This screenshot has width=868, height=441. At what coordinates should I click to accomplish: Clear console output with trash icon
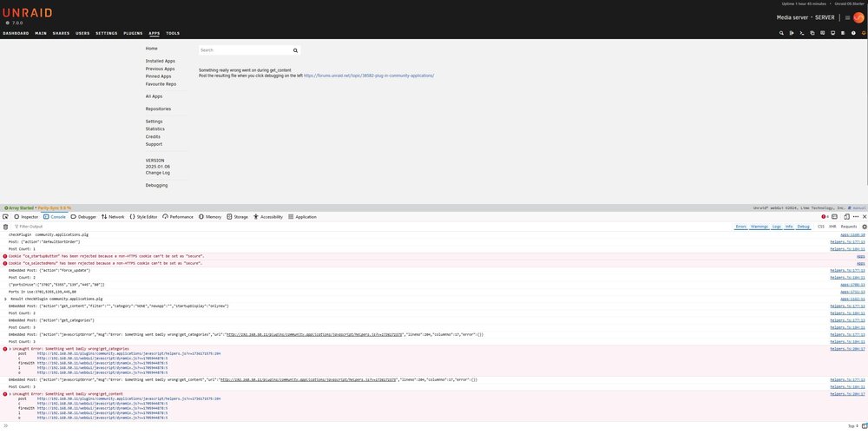point(5,227)
